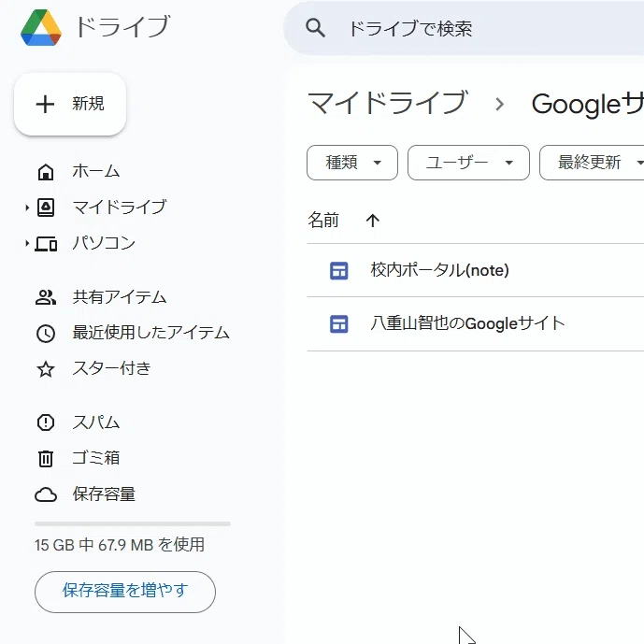
Task: Open マイドライブ in the sidebar
Action: [120, 207]
